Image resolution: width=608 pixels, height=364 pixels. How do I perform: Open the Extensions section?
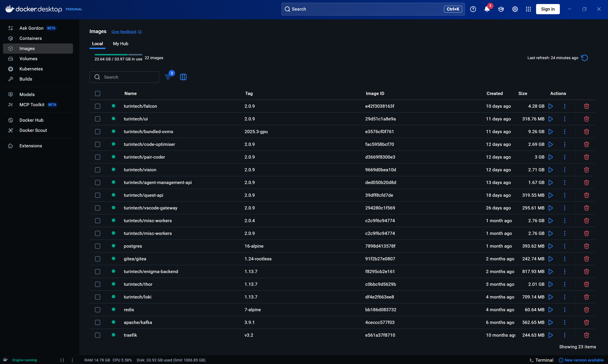[30, 146]
